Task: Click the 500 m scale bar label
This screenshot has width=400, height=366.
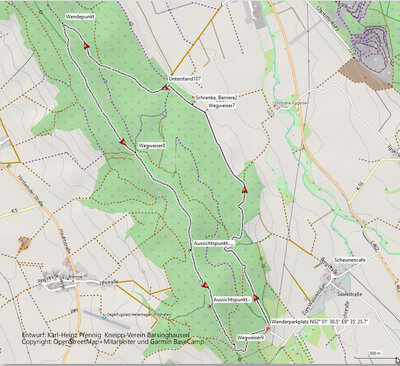Action: tap(375, 353)
